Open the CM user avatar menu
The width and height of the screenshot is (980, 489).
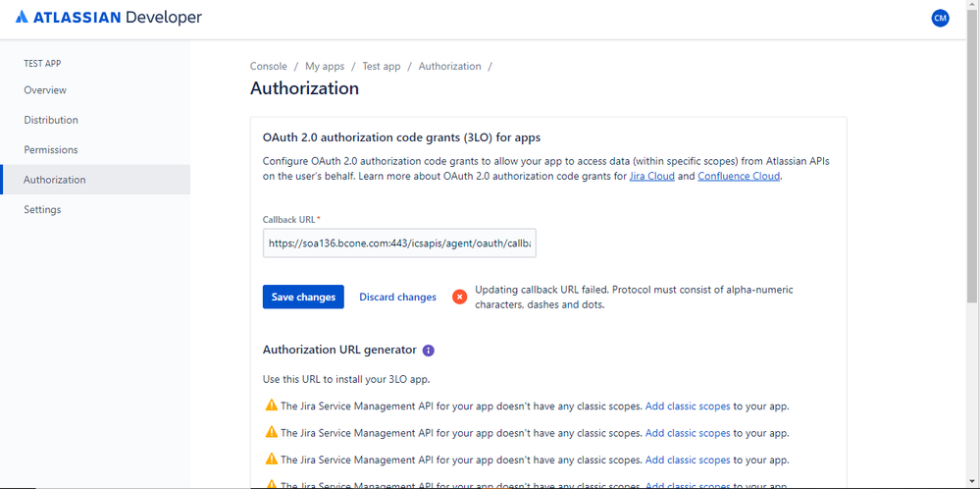[940, 18]
